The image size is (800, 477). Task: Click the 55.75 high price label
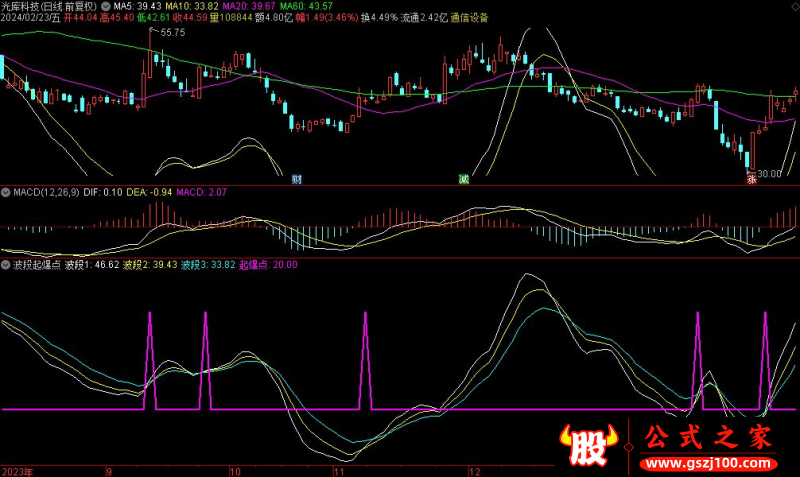click(x=171, y=33)
